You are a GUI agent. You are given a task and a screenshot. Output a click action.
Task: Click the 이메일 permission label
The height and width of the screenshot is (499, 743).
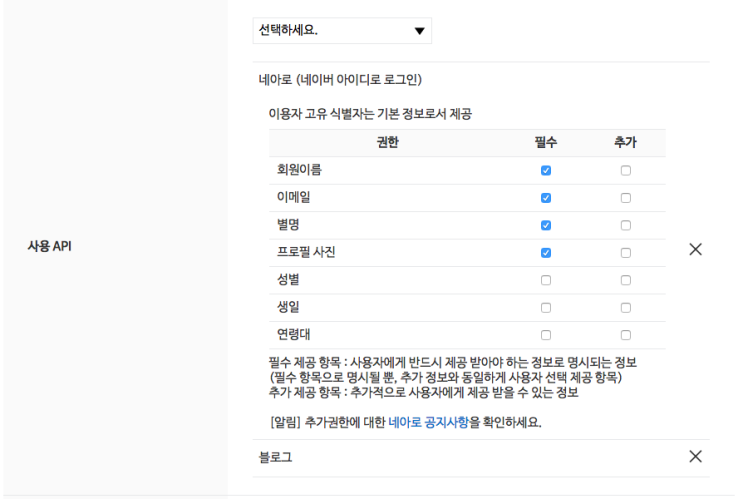click(294, 197)
